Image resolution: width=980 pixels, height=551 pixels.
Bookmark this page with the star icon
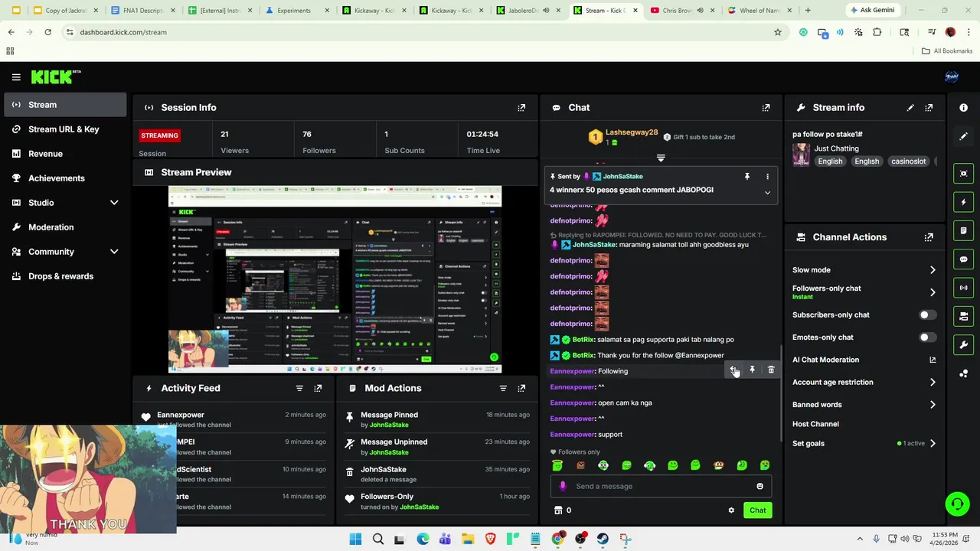pyautogui.click(x=778, y=32)
